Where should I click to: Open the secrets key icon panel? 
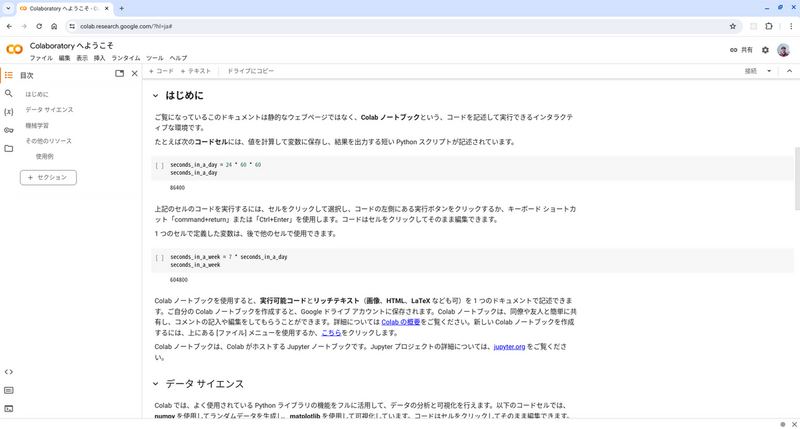point(9,130)
